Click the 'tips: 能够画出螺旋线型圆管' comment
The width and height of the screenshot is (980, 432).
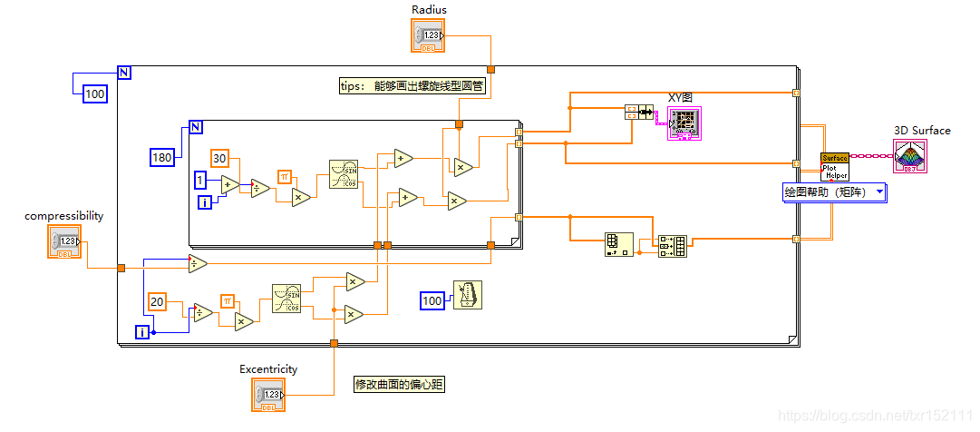tap(412, 86)
